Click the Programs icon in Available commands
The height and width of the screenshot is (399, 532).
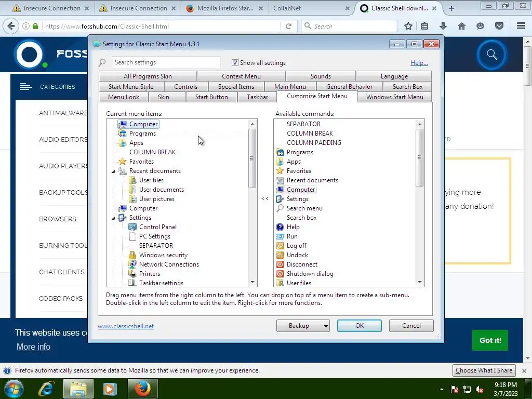click(x=280, y=152)
